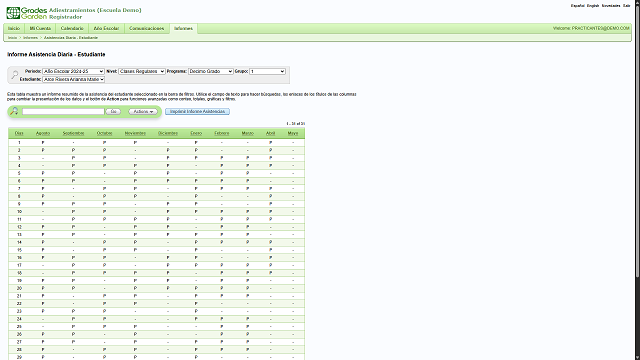Sort by the Enero column header
This screenshot has height=360, width=640.
point(196,133)
